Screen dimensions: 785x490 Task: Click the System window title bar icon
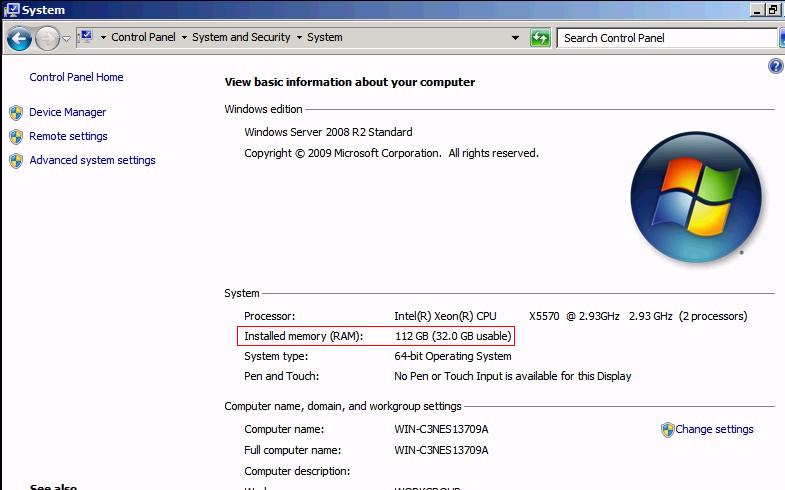click(x=11, y=10)
